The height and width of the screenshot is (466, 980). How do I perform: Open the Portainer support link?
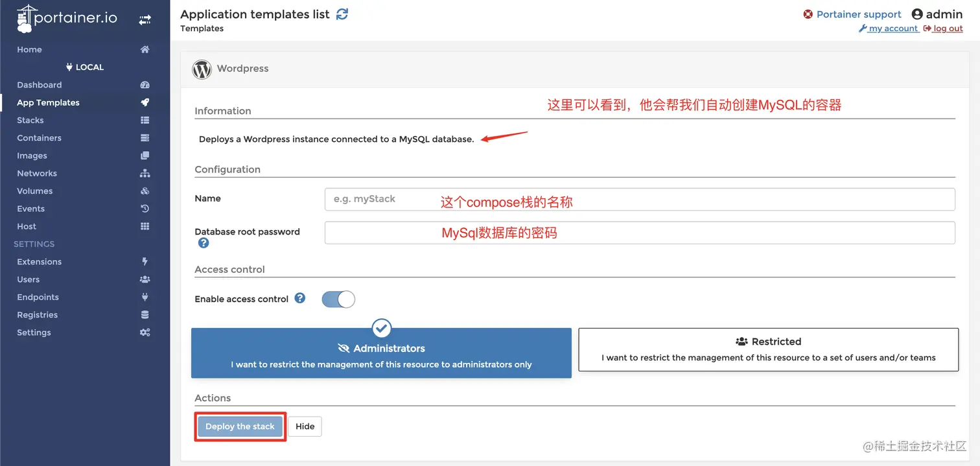[x=859, y=14]
